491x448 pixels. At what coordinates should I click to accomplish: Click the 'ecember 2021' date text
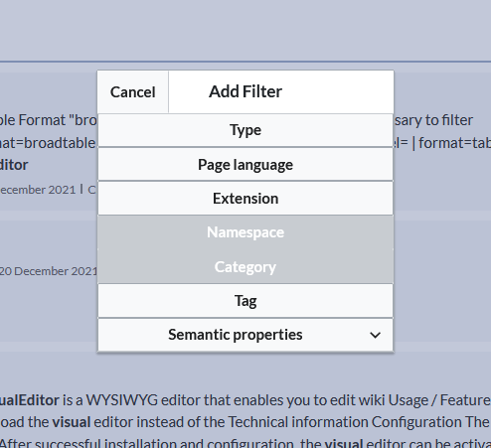[38, 190]
